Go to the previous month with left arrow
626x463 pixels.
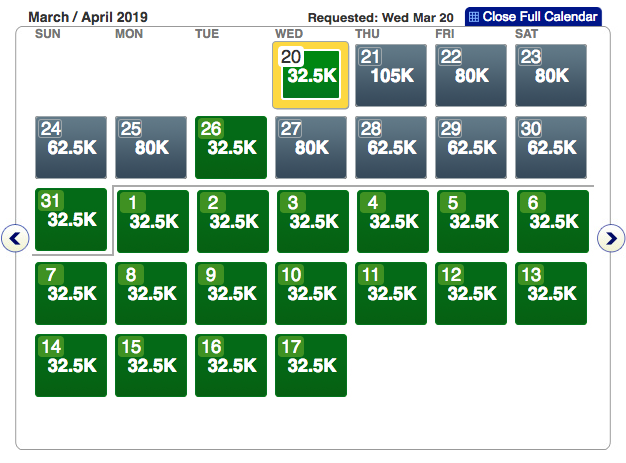click(14, 238)
